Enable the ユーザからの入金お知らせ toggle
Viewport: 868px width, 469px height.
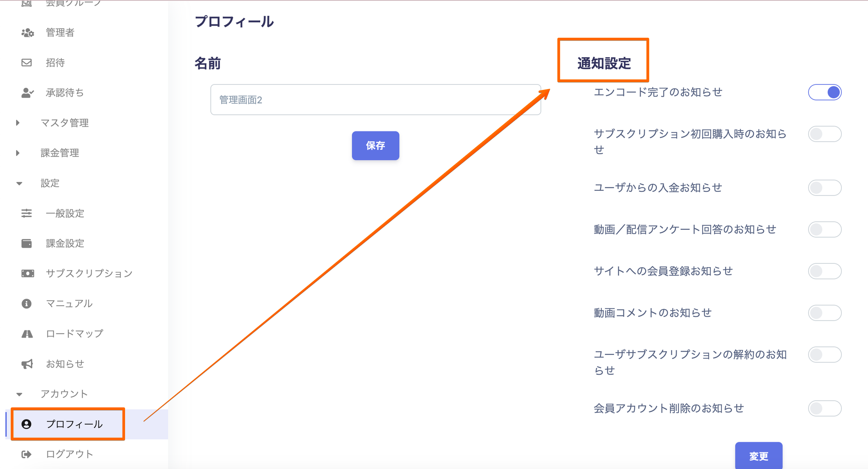pyautogui.click(x=824, y=188)
